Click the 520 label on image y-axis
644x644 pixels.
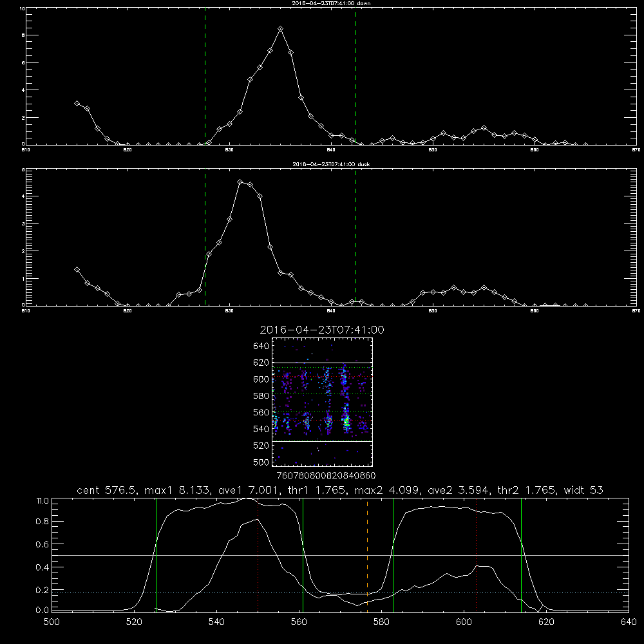coord(261,446)
